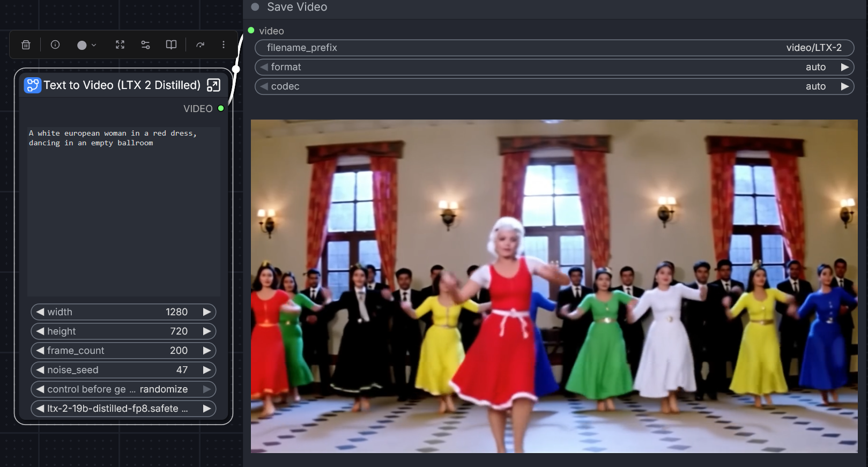868x467 pixels.
Task: Delete the selected node with trash icon
Action: click(x=26, y=45)
